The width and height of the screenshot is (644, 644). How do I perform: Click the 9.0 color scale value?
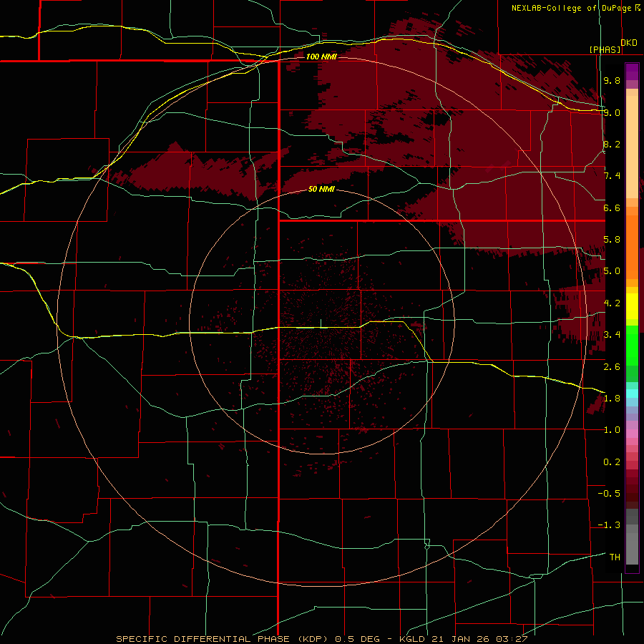(x=612, y=112)
